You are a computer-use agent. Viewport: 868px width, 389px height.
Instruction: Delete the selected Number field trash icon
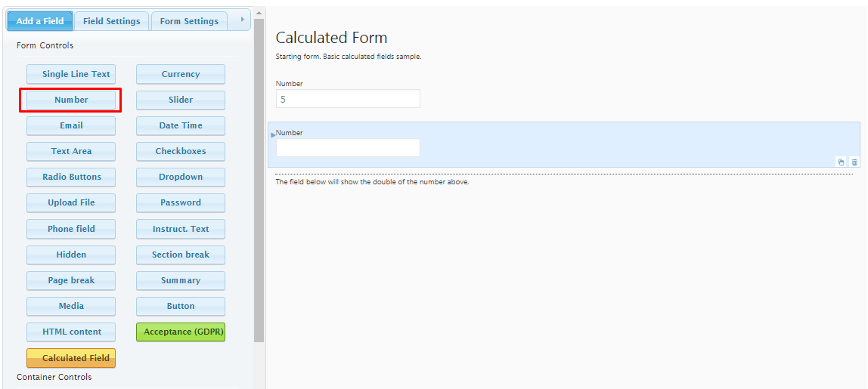(854, 162)
